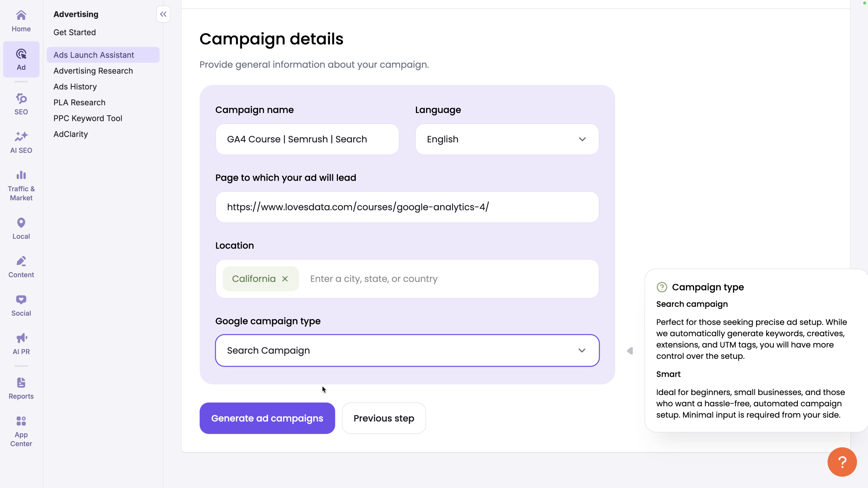Open the Google campaign type dropdown
Image resolution: width=868 pixels, height=488 pixels.
pyautogui.click(x=407, y=350)
